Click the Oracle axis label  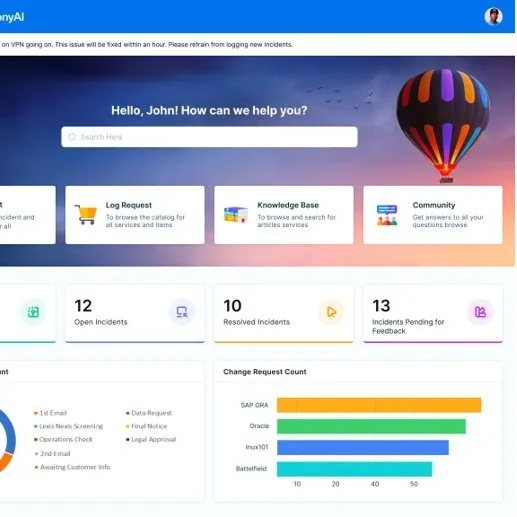click(259, 426)
